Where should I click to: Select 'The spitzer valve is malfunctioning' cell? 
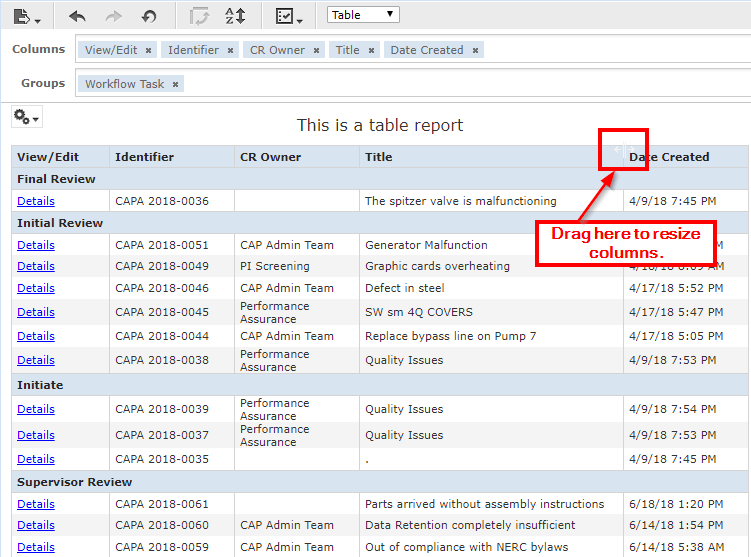491,201
